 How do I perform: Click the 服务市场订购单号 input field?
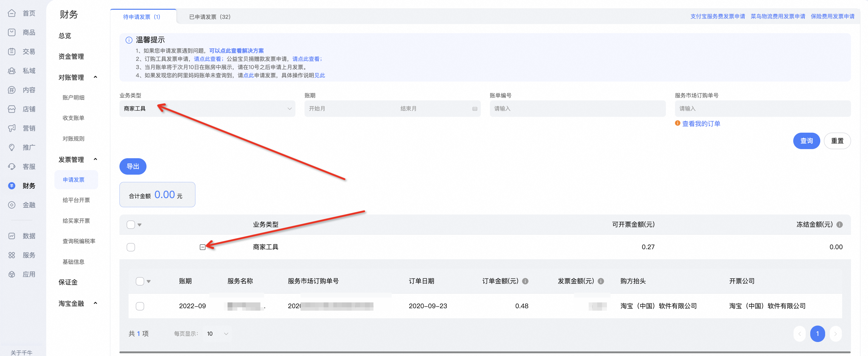[763, 109]
